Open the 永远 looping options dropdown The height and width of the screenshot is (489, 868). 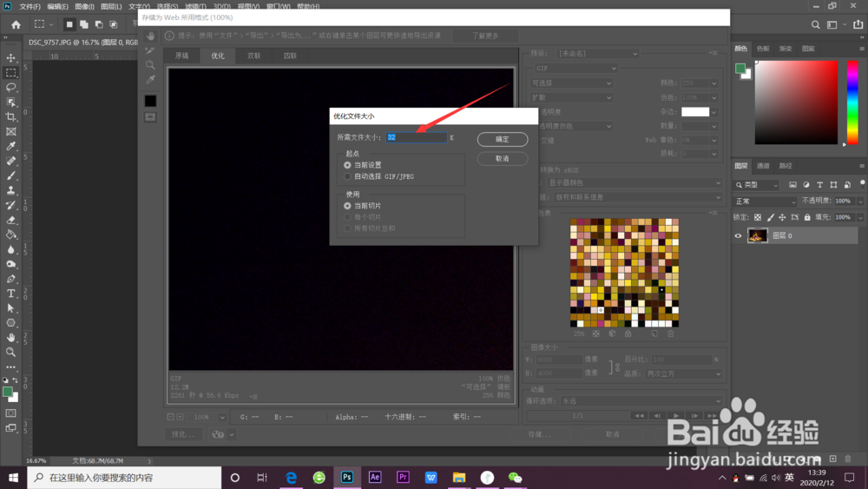click(x=641, y=401)
